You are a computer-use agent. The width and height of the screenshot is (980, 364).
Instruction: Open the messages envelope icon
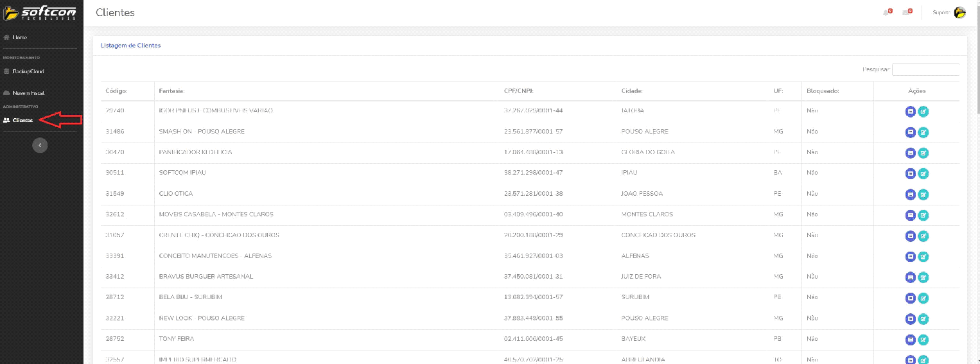[x=906, y=13]
